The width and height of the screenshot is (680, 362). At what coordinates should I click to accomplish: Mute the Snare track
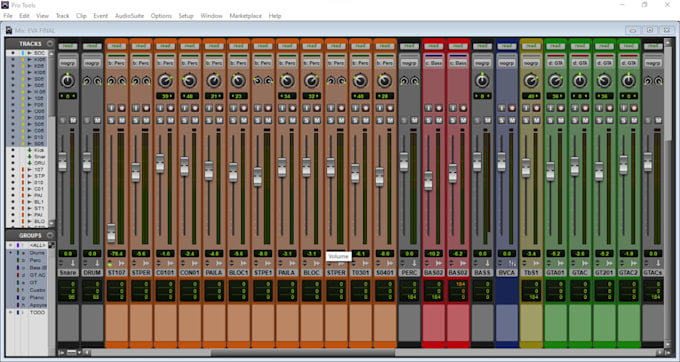pos(73,120)
